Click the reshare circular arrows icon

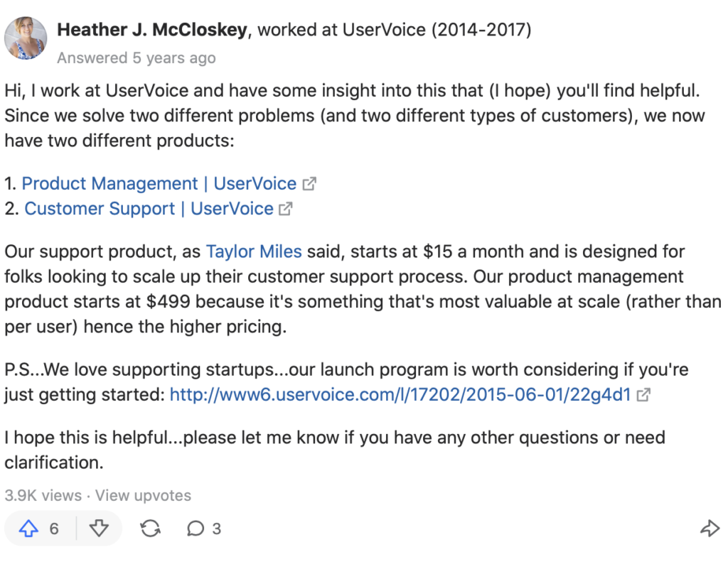point(151,528)
